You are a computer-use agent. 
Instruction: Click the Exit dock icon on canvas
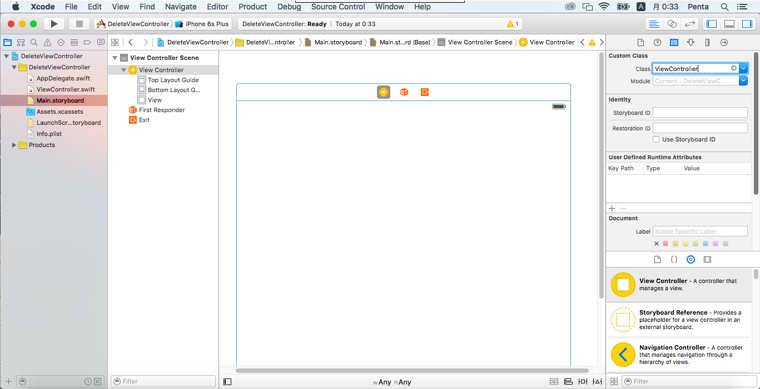click(425, 92)
